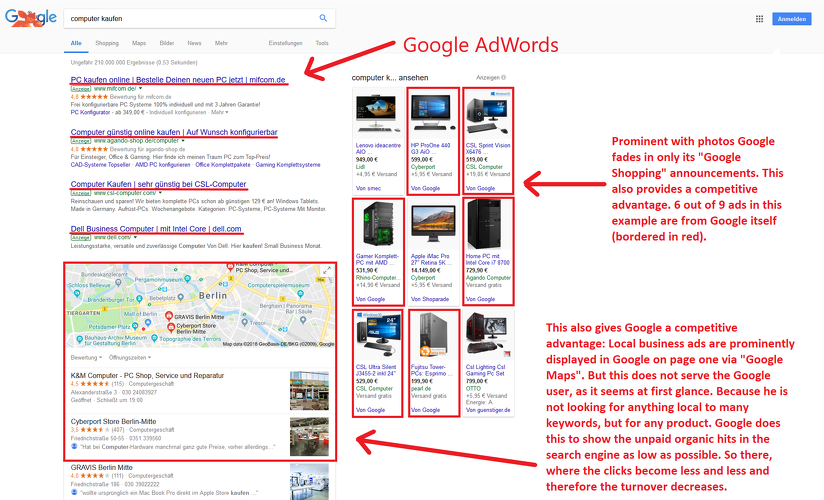Viewport: 824px width, 500px height.
Task: Click Cyberport Store photo thumbnail
Action: click(x=309, y=436)
